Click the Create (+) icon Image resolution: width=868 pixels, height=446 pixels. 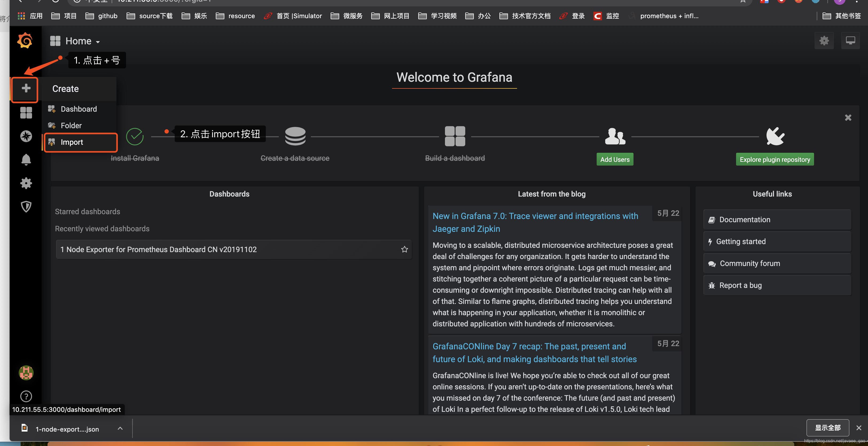point(26,88)
